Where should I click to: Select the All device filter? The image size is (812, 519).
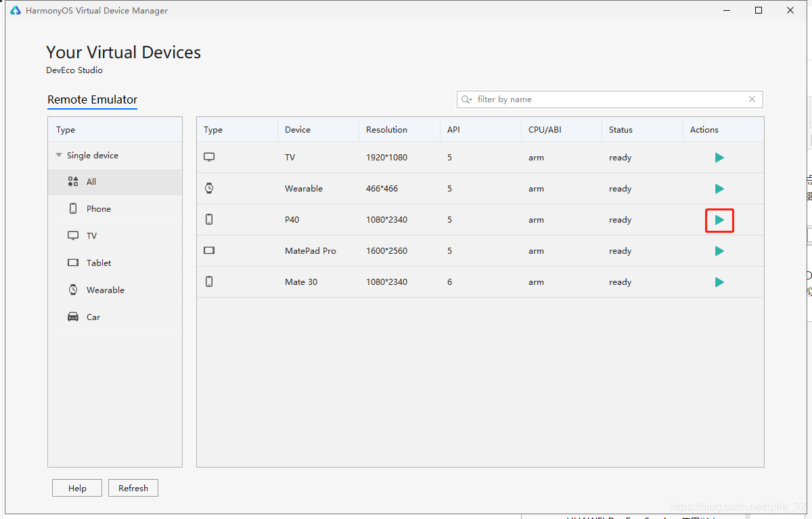[115, 182]
